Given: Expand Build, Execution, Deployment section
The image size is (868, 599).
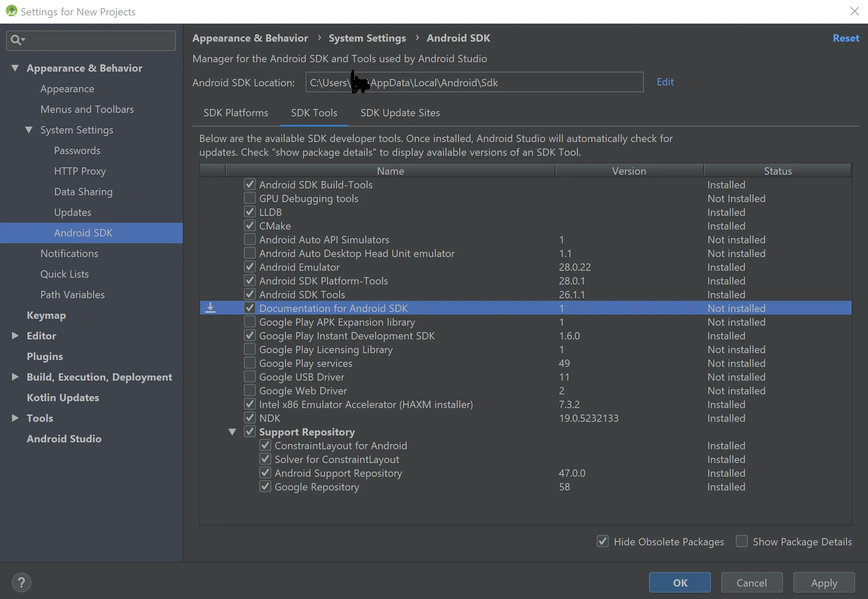Looking at the screenshot, I should click(15, 377).
